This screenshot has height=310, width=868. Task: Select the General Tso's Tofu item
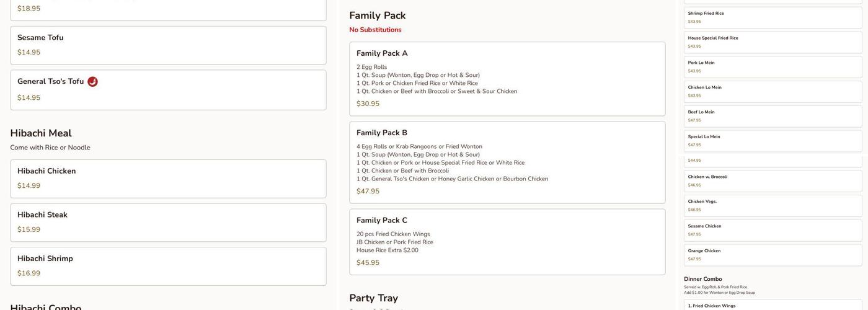[x=168, y=90]
